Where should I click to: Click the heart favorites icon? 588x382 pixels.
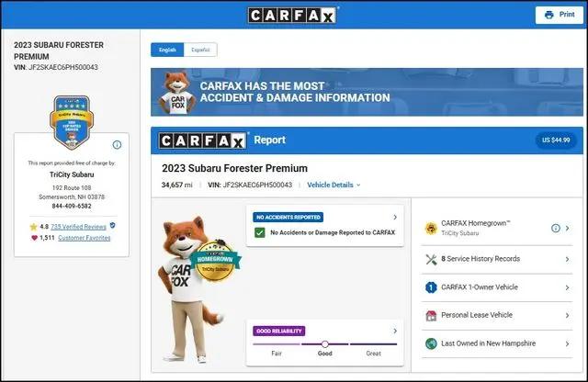(35, 238)
